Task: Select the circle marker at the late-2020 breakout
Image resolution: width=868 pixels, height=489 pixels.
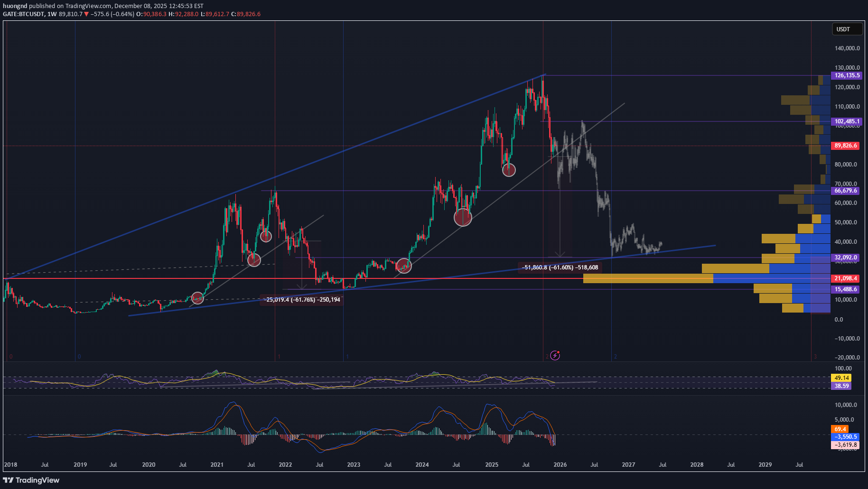Action: (x=197, y=298)
